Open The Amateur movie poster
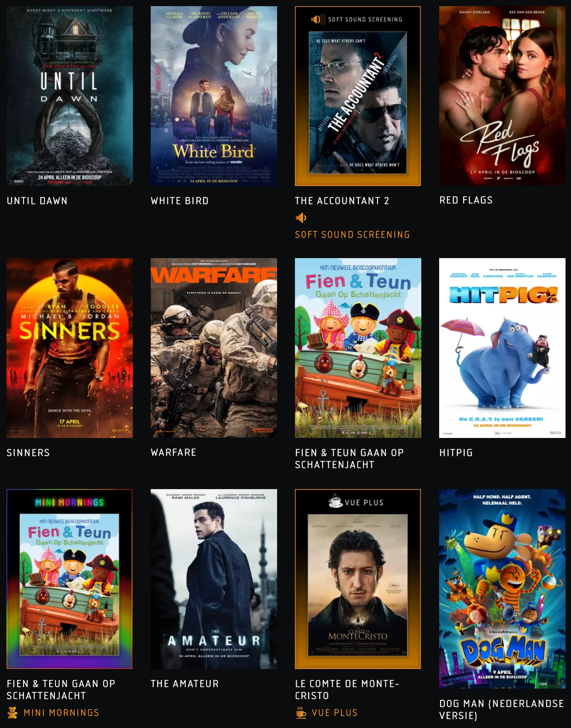This screenshot has width=571, height=728. [214, 579]
